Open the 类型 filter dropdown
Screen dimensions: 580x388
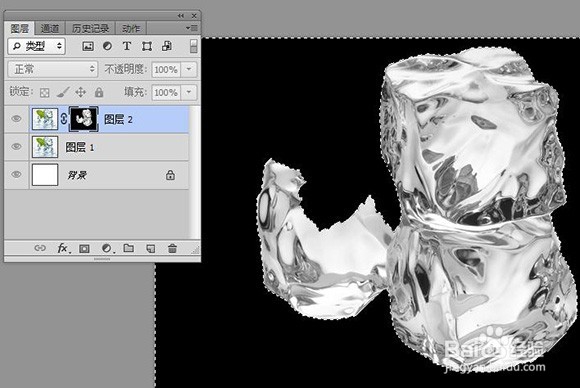tap(37, 46)
